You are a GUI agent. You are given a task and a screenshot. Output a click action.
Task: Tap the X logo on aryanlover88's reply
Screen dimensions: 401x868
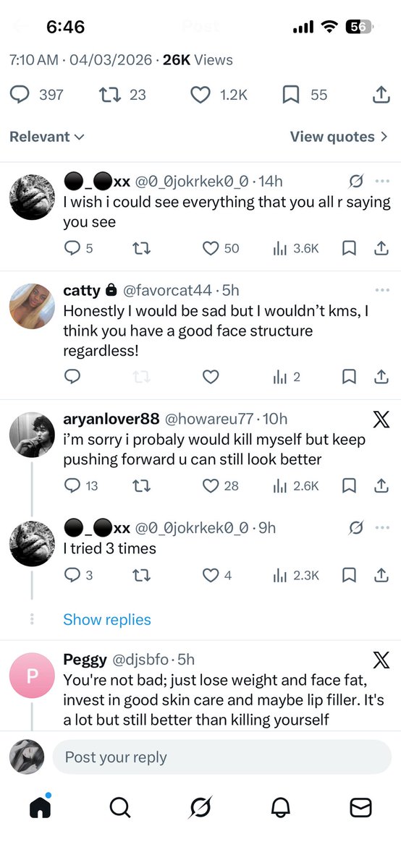point(381,420)
